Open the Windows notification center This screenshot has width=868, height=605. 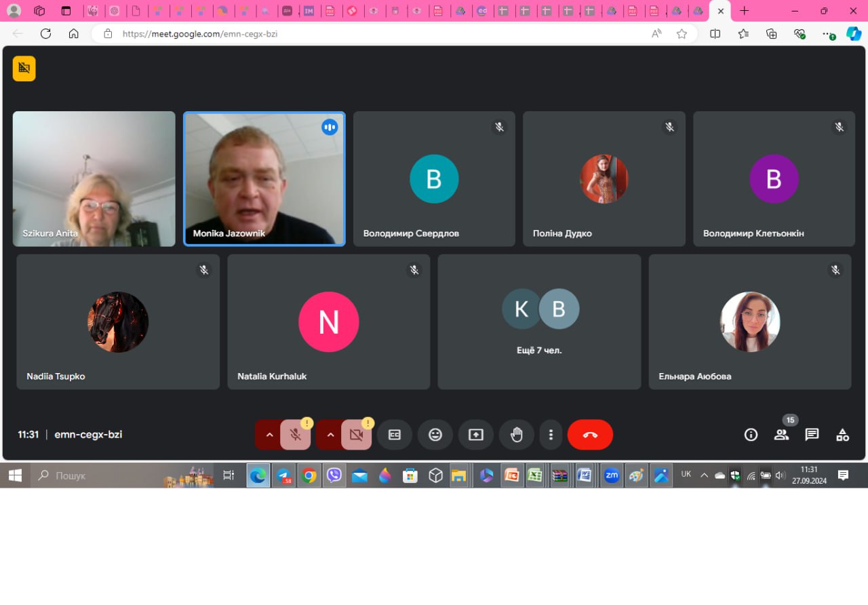pyautogui.click(x=843, y=475)
